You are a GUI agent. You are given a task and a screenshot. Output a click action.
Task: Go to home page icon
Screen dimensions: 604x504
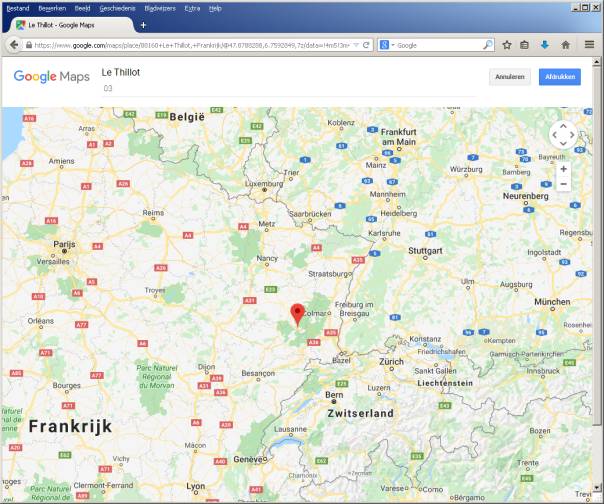565,45
